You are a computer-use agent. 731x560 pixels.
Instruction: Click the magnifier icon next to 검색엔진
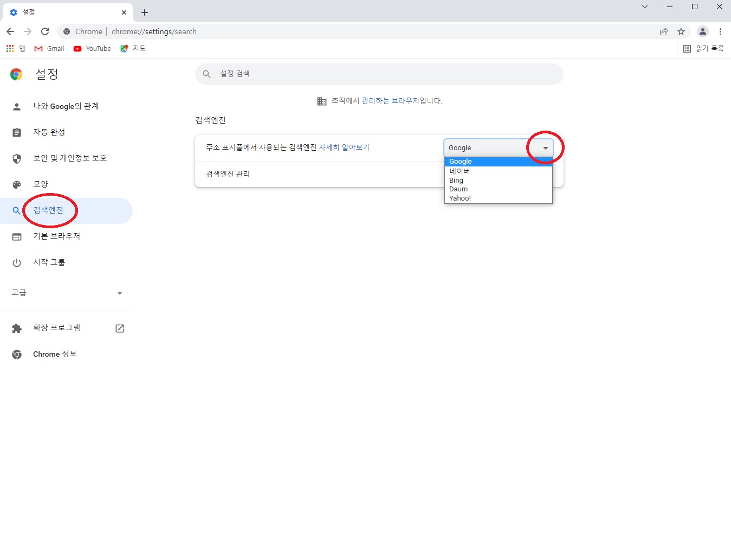point(17,210)
